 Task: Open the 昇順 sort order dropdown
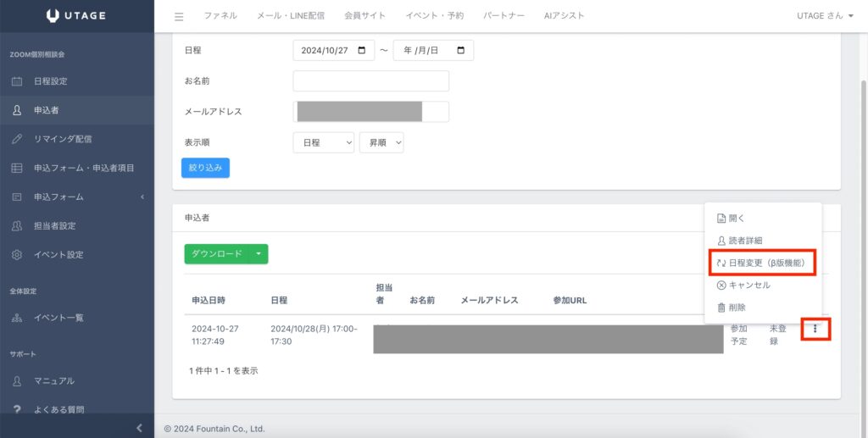pyautogui.click(x=381, y=142)
